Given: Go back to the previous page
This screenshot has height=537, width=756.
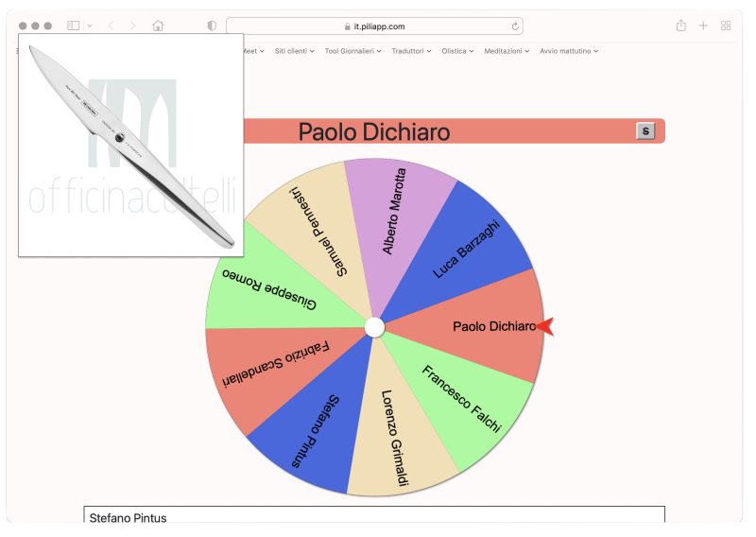Looking at the screenshot, I should pos(111,26).
